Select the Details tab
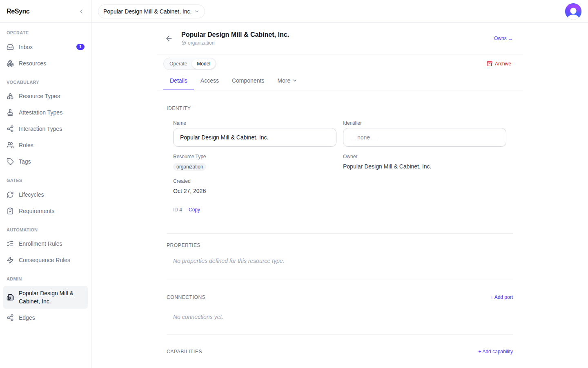 178,81
